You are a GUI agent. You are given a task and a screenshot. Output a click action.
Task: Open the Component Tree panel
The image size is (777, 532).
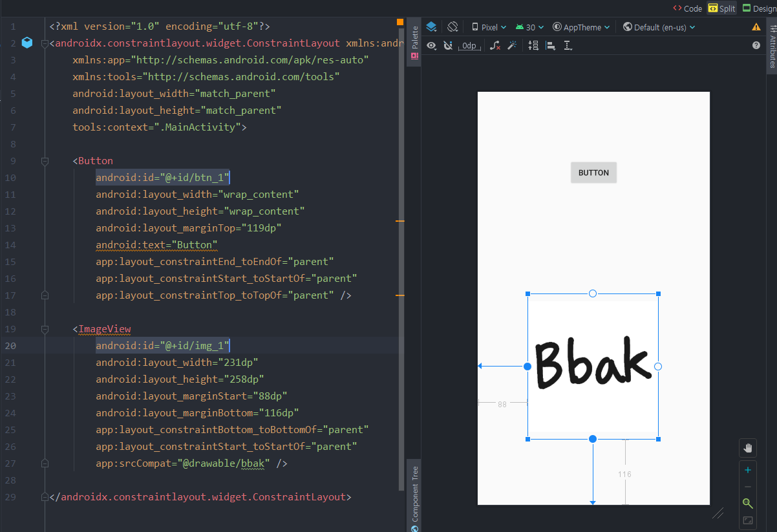click(414, 496)
